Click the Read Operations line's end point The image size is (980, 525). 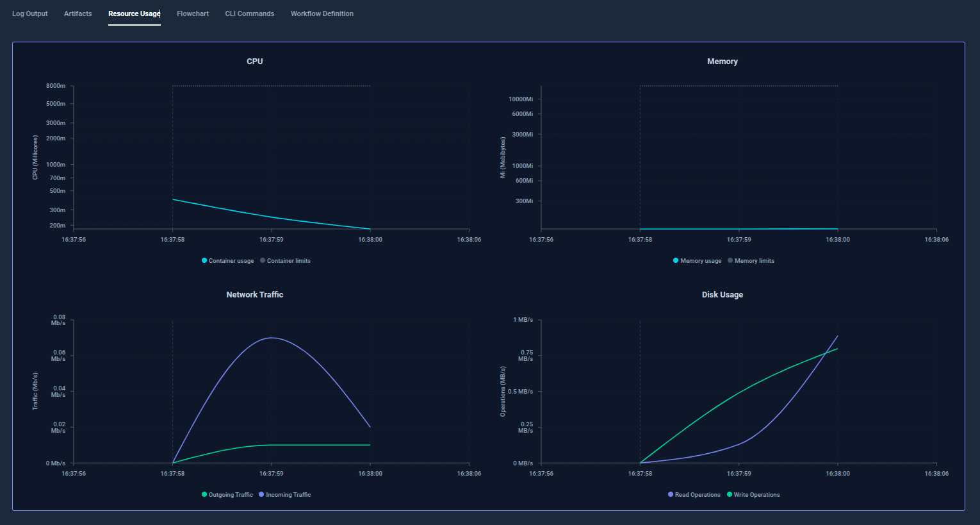pyautogui.click(x=837, y=336)
